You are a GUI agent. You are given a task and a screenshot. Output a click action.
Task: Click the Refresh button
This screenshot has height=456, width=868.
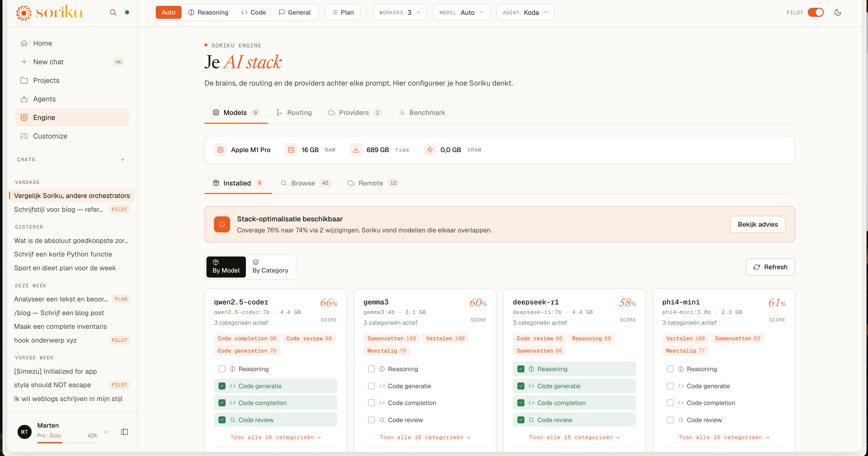click(770, 267)
